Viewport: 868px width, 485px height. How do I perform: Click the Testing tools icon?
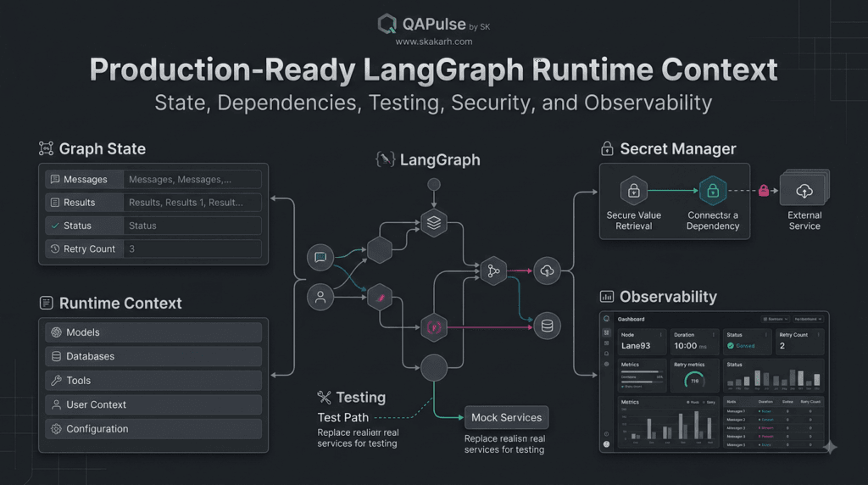tap(324, 397)
